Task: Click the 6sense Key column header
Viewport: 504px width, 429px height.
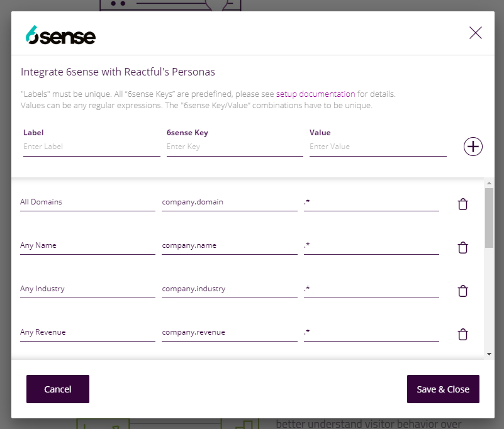Action: 188,133
